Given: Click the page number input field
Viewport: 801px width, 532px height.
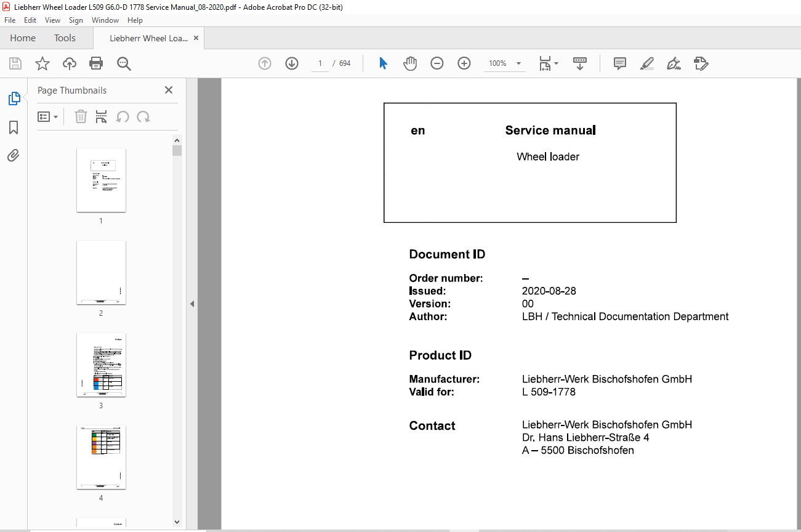Looking at the screenshot, I should point(320,63).
